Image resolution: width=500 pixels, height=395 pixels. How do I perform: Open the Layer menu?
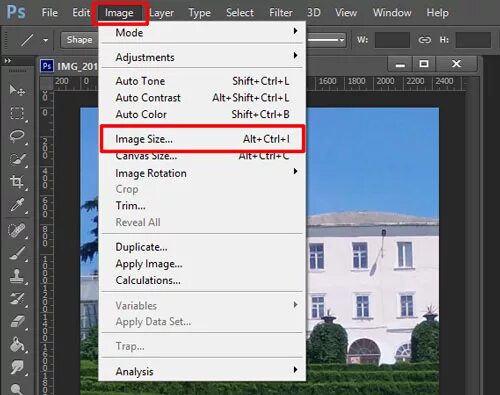tap(162, 13)
